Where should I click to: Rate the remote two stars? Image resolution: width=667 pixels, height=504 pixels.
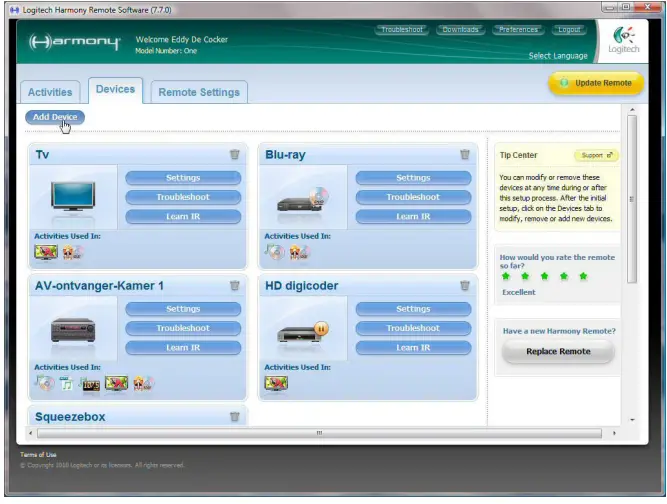click(525, 276)
